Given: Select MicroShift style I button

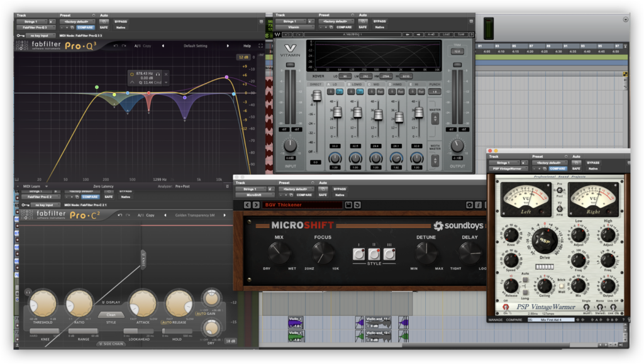Looking at the screenshot, I should 358,254.
